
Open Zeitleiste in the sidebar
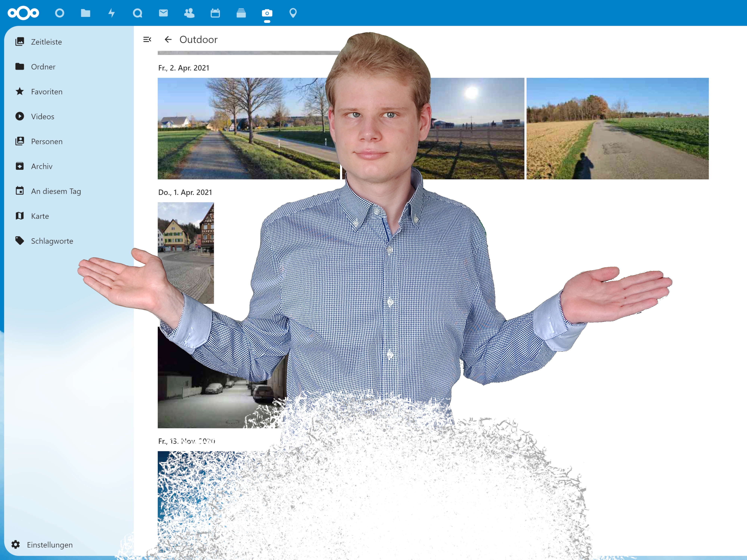tap(46, 42)
